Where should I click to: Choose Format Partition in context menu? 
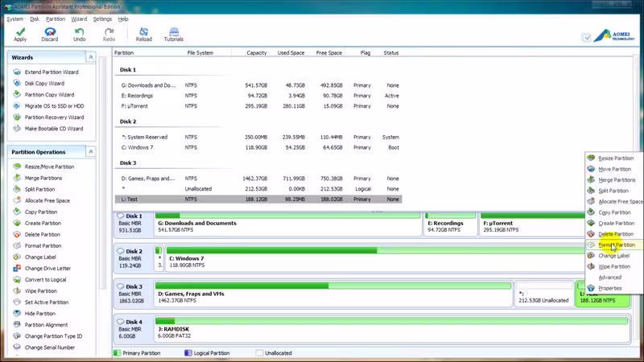[x=614, y=245]
